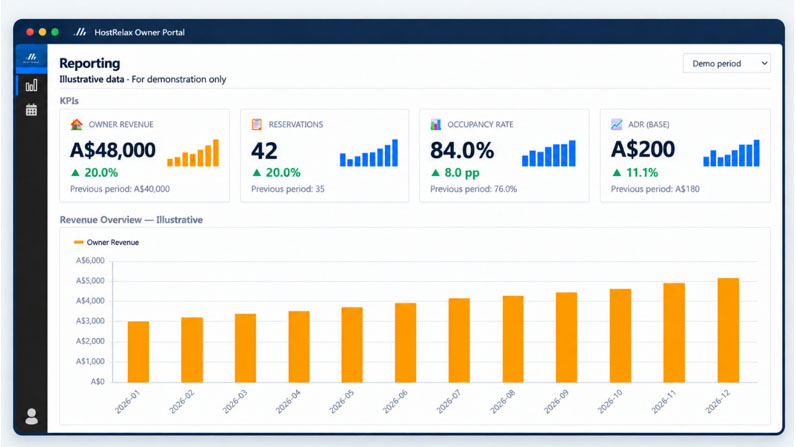Click the green maximize window button
This screenshot has width=796, height=447.
pos(55,32)
